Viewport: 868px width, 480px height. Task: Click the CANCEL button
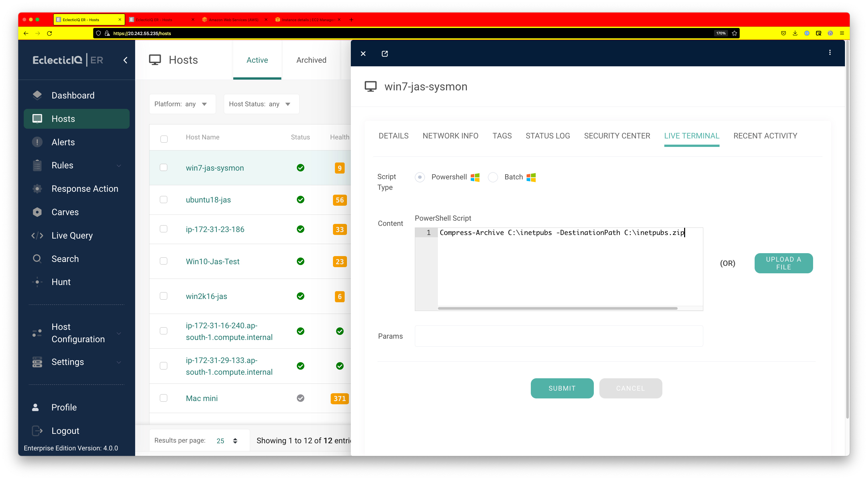pyautogui.click(x=630, y=388)
